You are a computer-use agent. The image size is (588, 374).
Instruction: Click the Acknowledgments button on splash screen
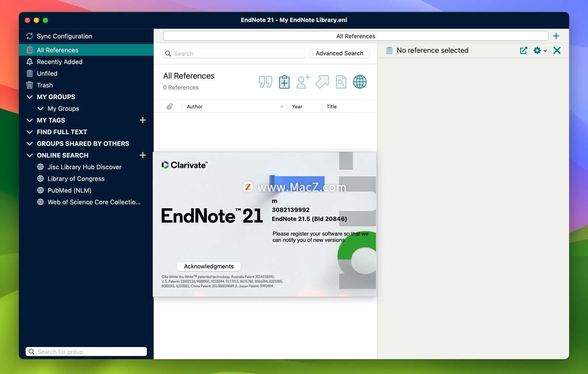pos(209,266)
